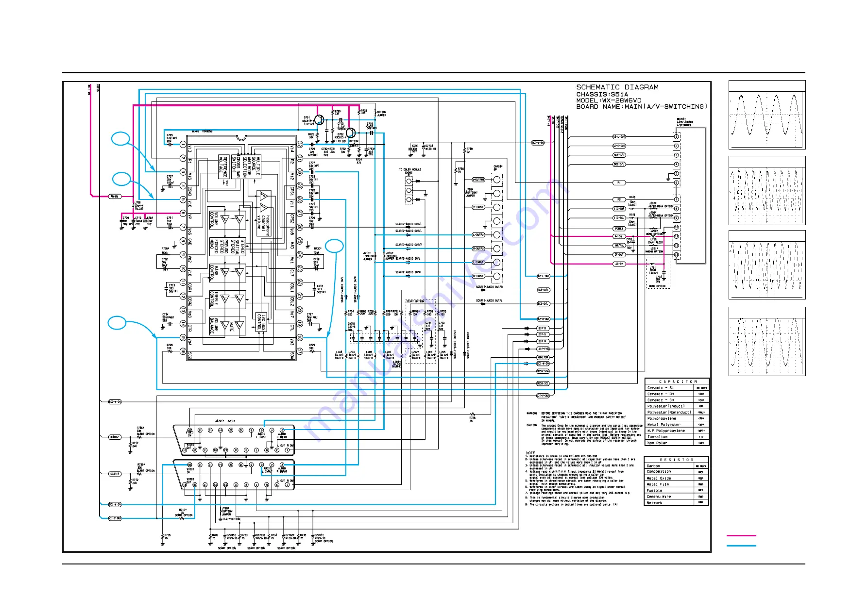The height and width of the screenshot is (613, 868).
Task: Click the 21P-G signal label
Action: pos(543,334)
